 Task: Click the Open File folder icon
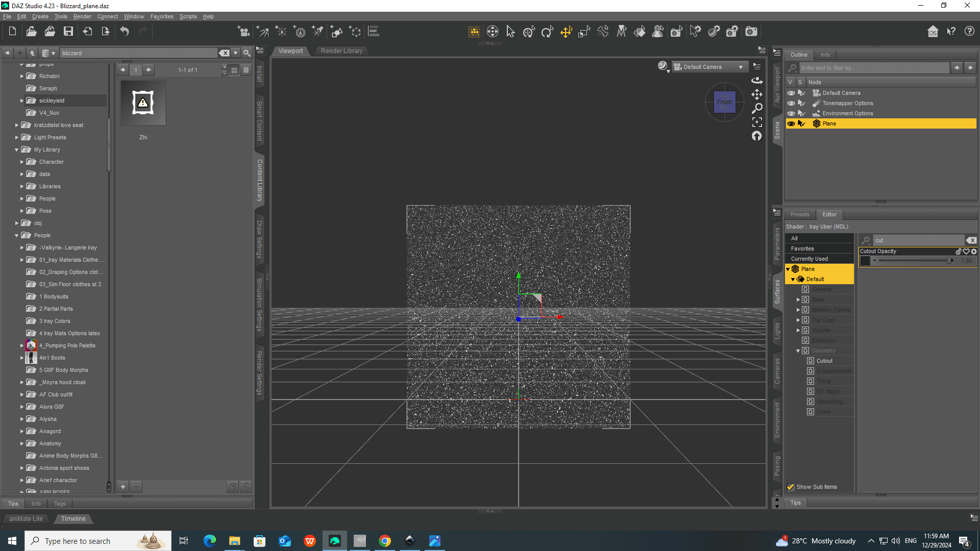click(31, 32)
